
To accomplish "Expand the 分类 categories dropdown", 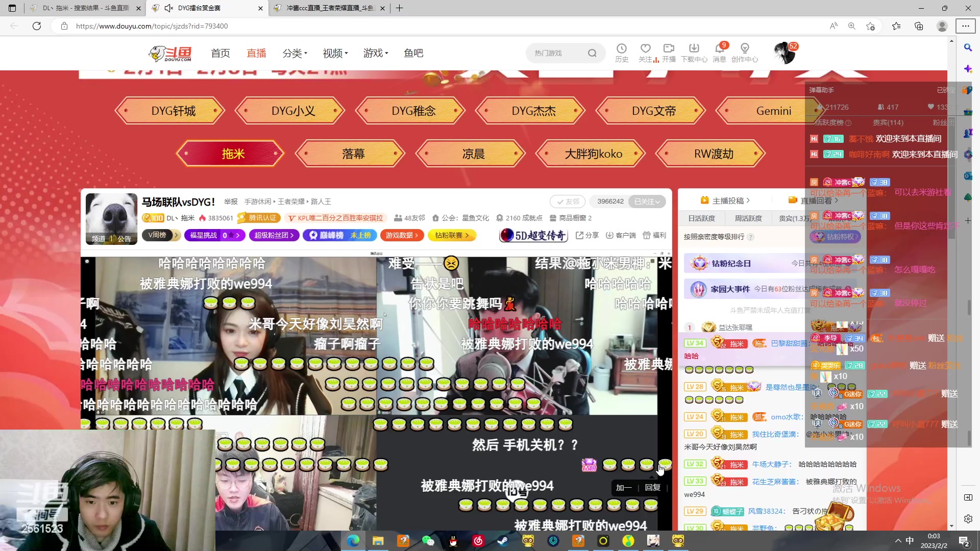I will pyautogui.click(x=295, y=53).
